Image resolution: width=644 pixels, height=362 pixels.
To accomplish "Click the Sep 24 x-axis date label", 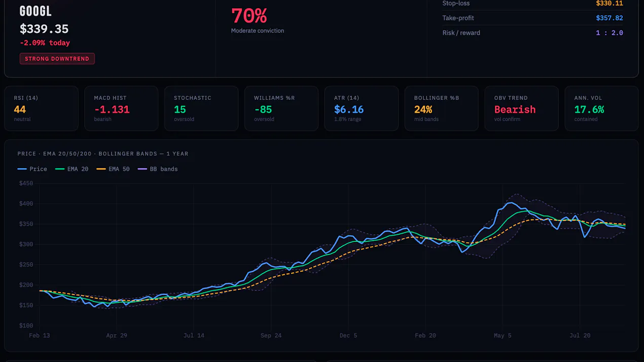I will (271, 336).
